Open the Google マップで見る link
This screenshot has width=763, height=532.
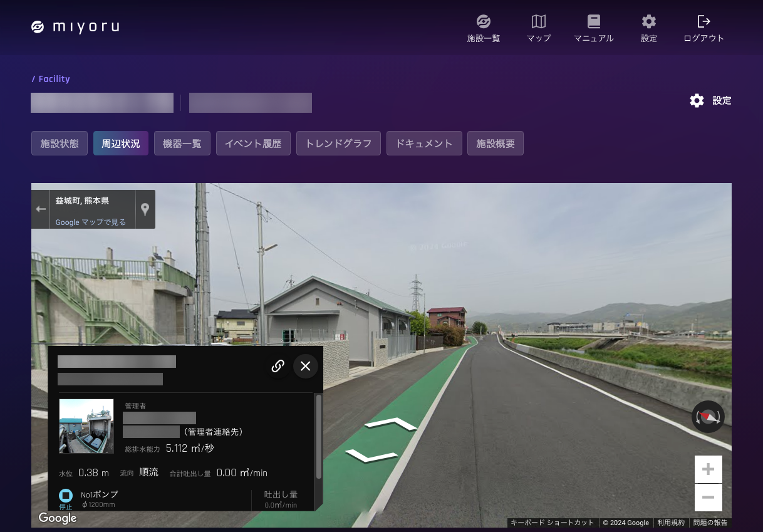(91, 222)
